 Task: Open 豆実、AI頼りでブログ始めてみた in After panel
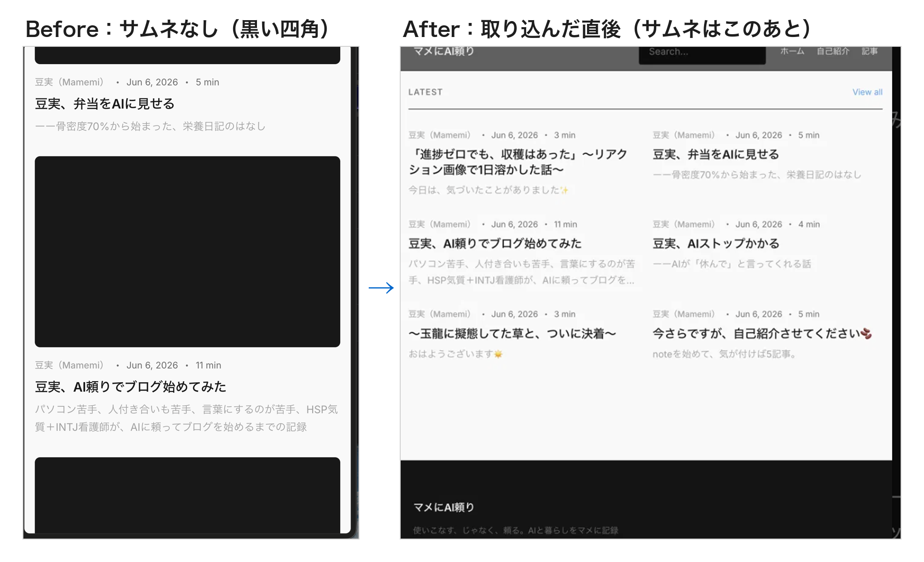click(495, 244)
